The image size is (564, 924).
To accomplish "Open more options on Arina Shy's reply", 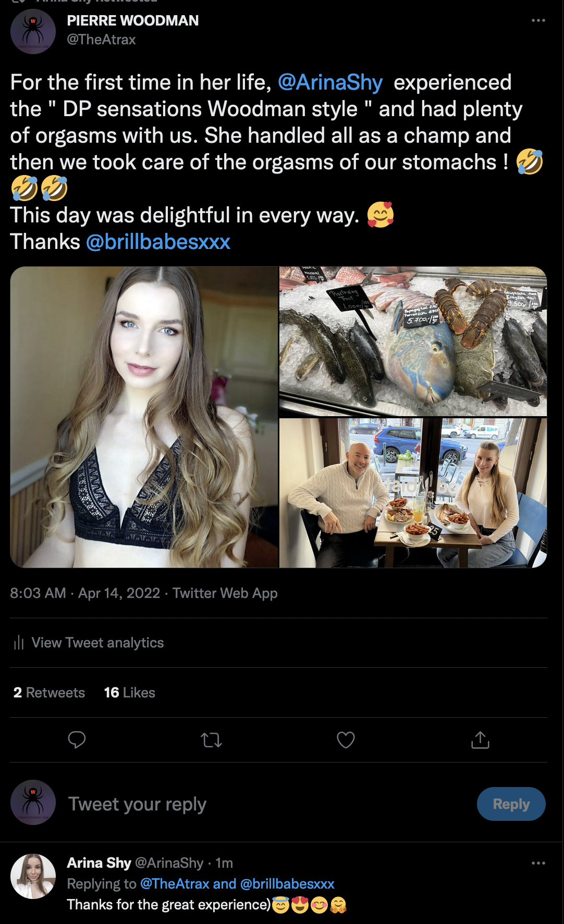I will tap(538, 863).
